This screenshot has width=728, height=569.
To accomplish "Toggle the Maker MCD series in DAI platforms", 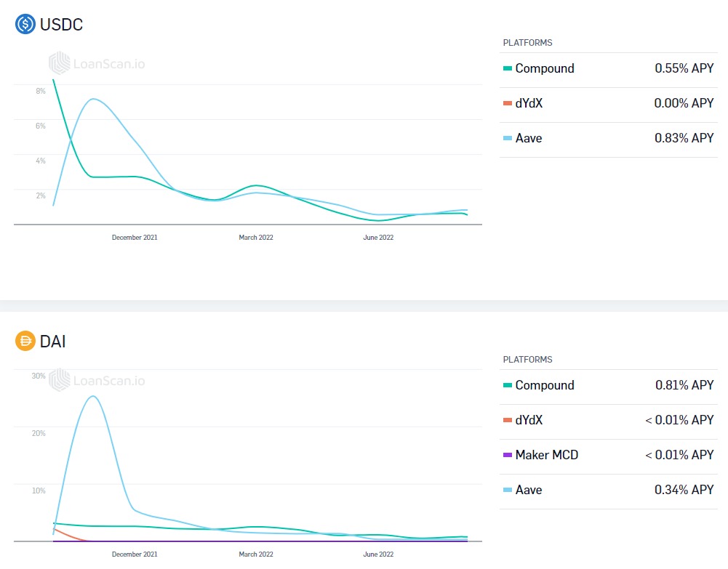I will 547,455.
